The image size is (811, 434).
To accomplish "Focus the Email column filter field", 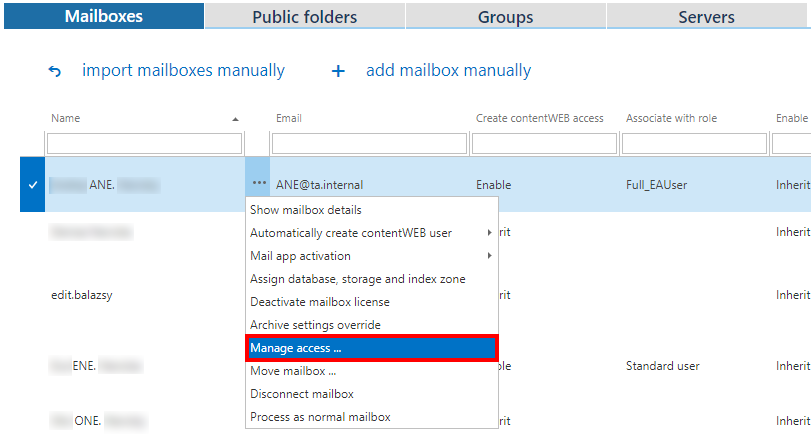I will click(369, 144).
